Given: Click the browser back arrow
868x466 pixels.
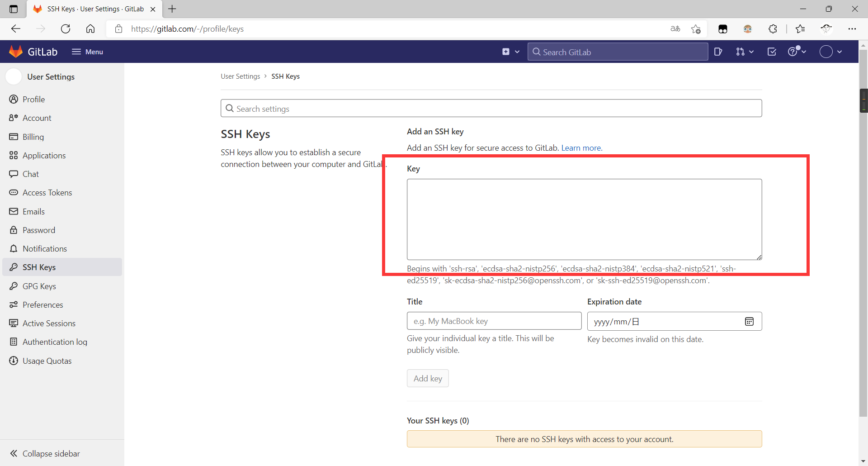Looking at the screenshot, I should point(16,29).
